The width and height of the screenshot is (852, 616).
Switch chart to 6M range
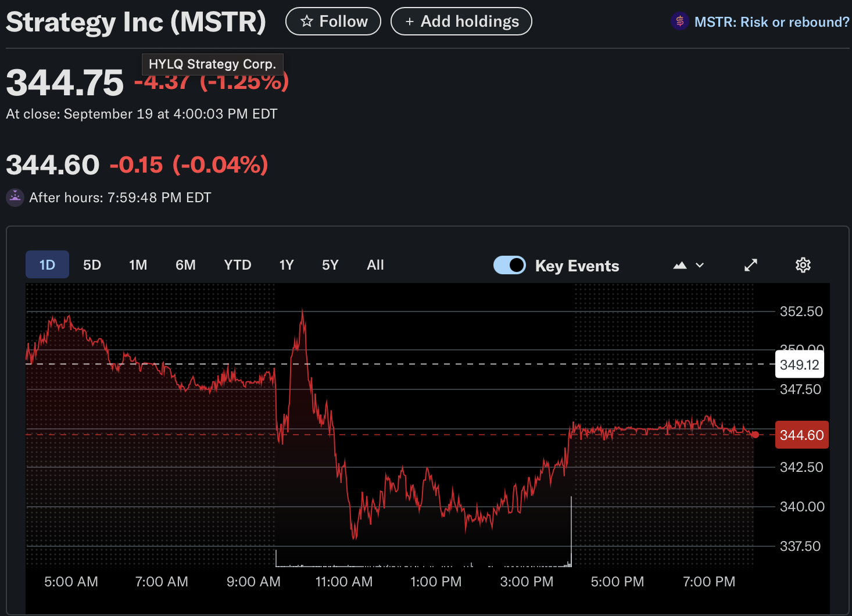point(185,265)
